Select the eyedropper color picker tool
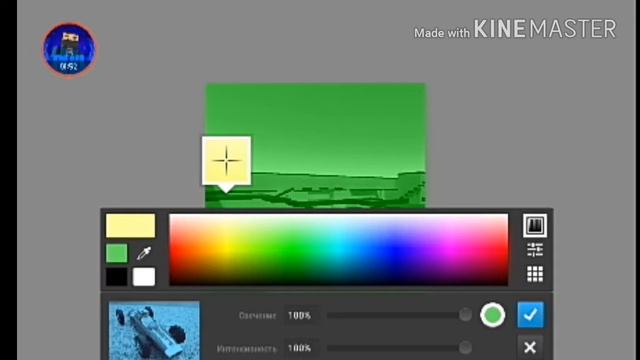 144,253
